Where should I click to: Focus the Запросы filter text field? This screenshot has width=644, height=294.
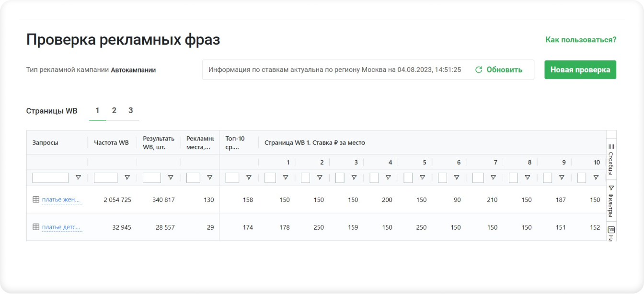pyautogui.click(x=50, y=178)
